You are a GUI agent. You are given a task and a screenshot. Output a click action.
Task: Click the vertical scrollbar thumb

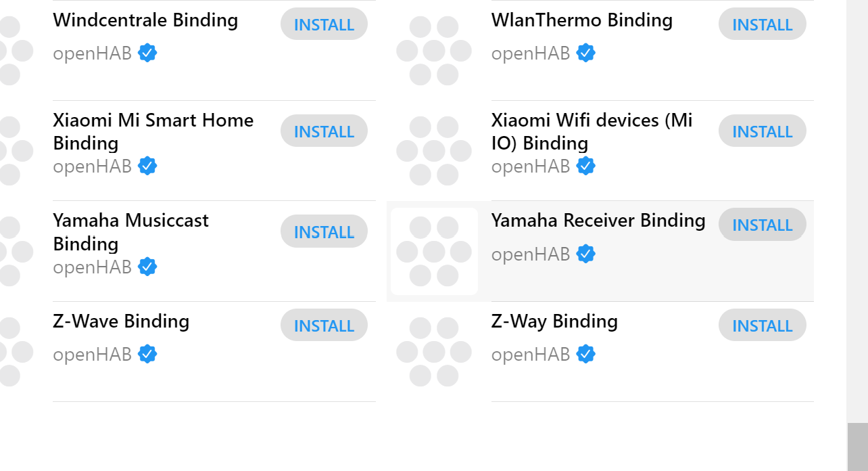pos(857,447)
